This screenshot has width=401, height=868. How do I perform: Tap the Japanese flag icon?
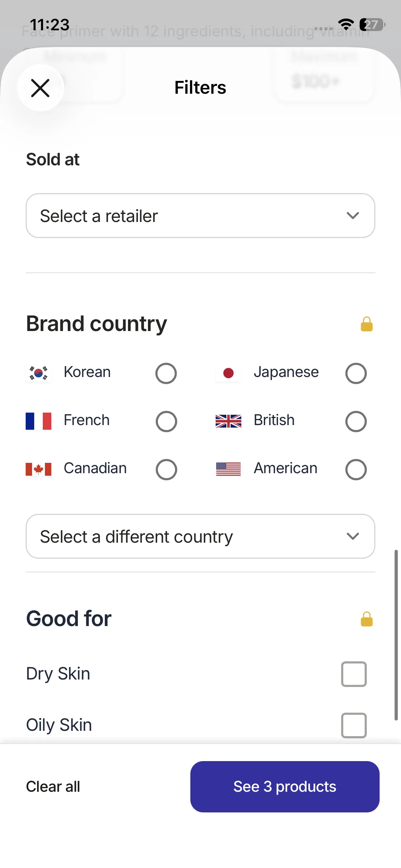[228, 373]
